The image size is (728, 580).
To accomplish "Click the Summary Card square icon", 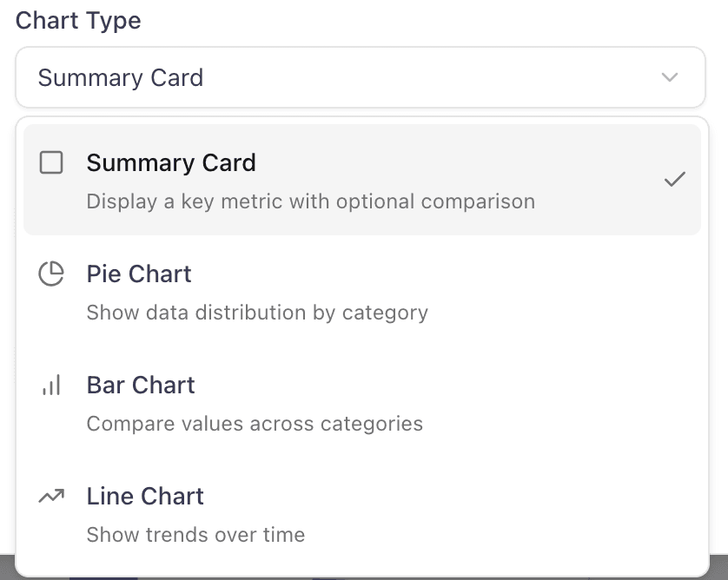I will tap(51, 163).
